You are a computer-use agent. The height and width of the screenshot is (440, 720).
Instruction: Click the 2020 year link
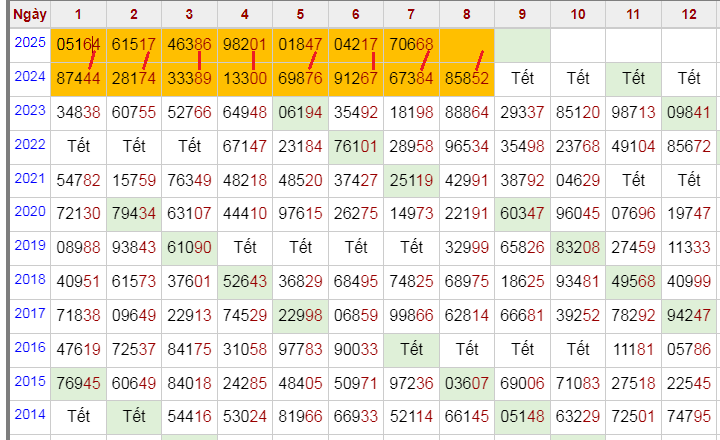click(x=30, y=211)
